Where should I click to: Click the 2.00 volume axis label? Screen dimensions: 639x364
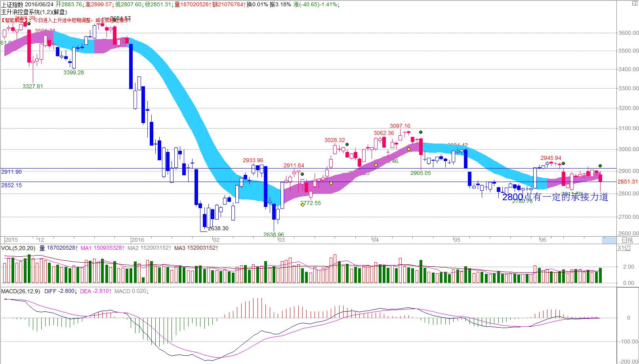click(x=628, y=267)
